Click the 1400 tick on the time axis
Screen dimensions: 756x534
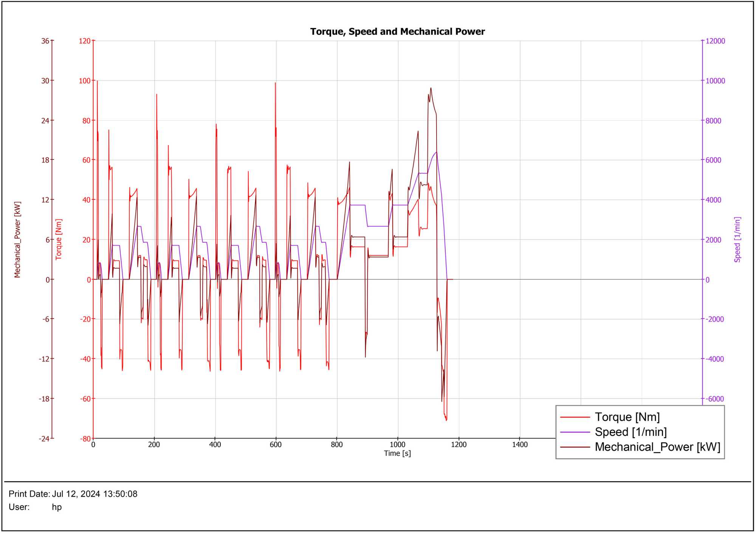click(520, 445)
